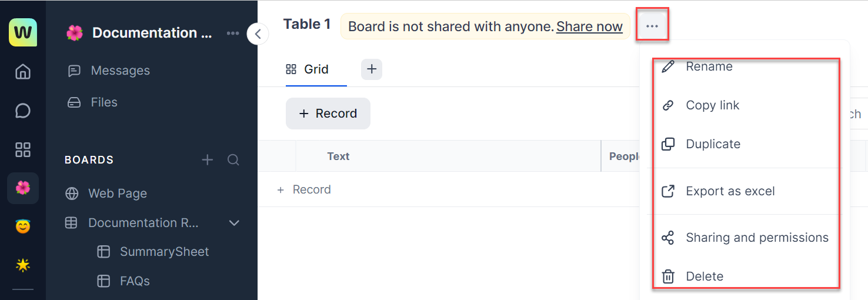The height and width of the screenshot is (300, 868).
Task: Open the chat bubble icon in left rail
Action: [x=23, y=111]
